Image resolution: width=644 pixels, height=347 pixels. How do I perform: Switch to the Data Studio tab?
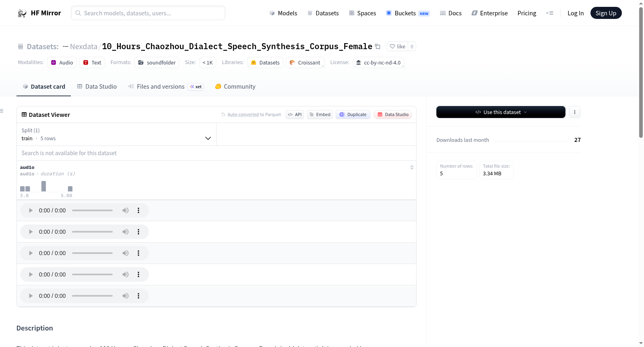pyautogui.click(x=97, y=87)
